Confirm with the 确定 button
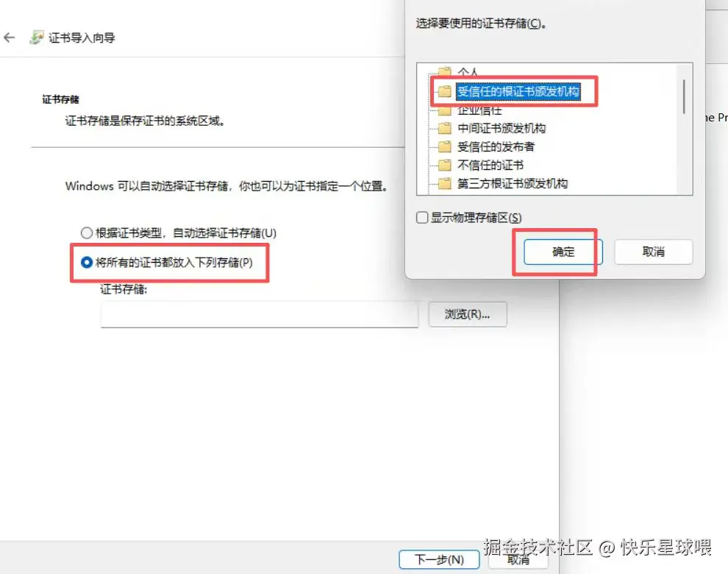The height and width of the screenshot is (574, 728). coord(563,252)
